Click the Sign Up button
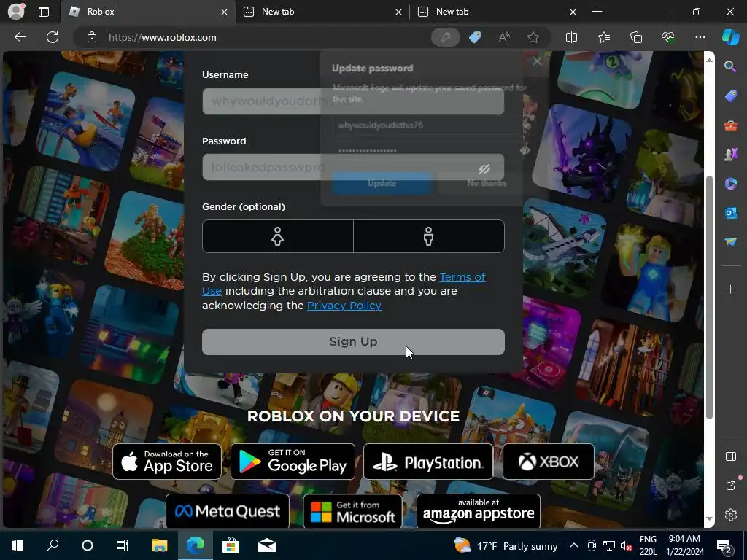 [353, 341]
